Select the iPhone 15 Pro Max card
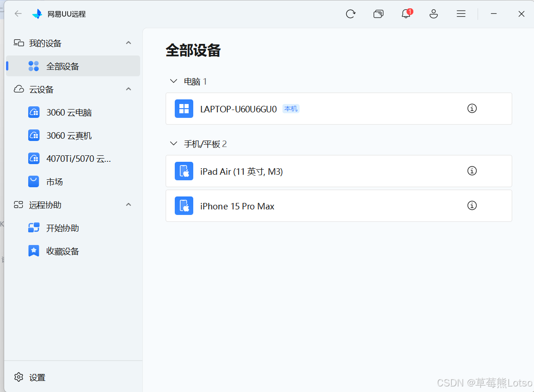The height and width of the screenshot is (392, 534). [339, 206]
